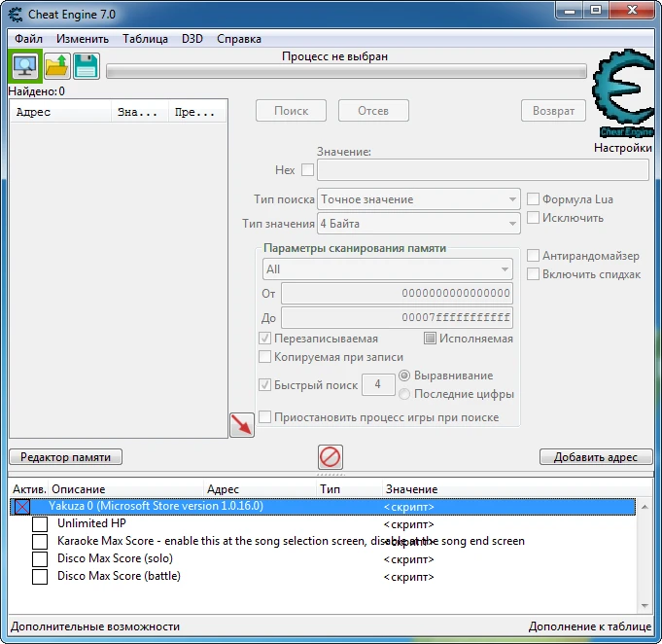Viewport: 662px width, 644px height.
Task: Open the Тип поиска dropdown
Action: click(x=418, y=199)
